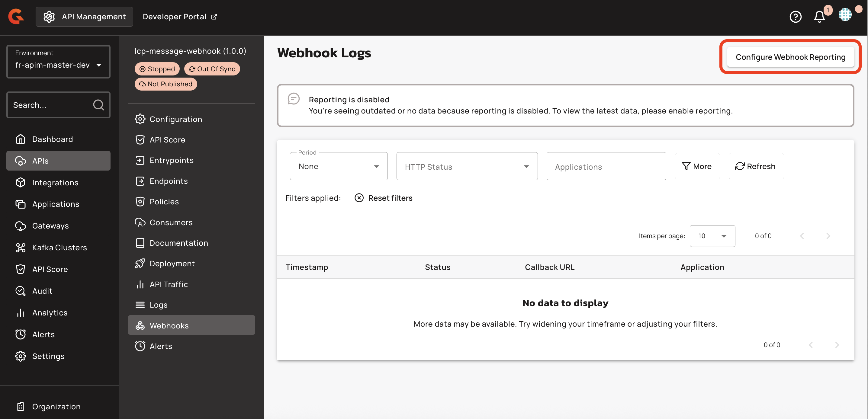This screenshot has width=868, height=419.
Task: Go to API Traffic page
Action: click(x=169, y=284)
